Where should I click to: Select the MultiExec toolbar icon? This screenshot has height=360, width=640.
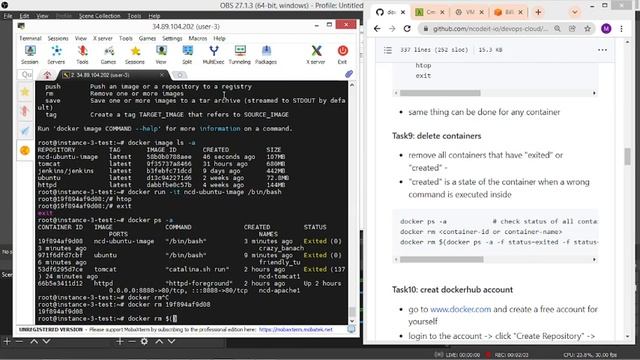pos(213,55)
